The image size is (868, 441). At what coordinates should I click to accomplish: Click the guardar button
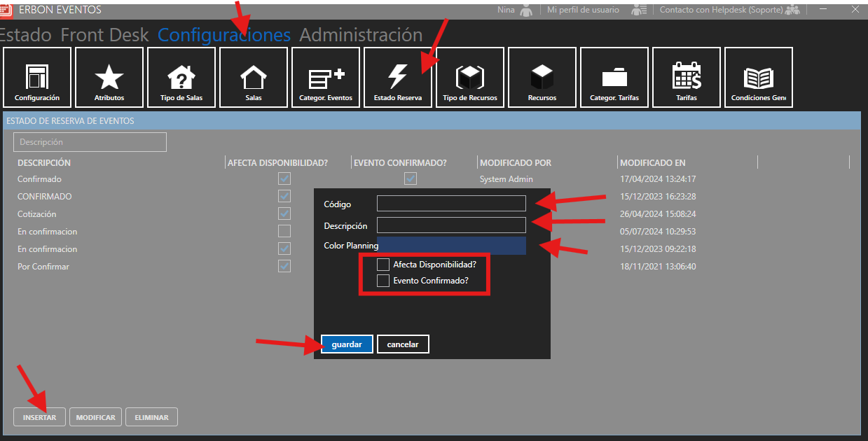[x=347, y=344]
